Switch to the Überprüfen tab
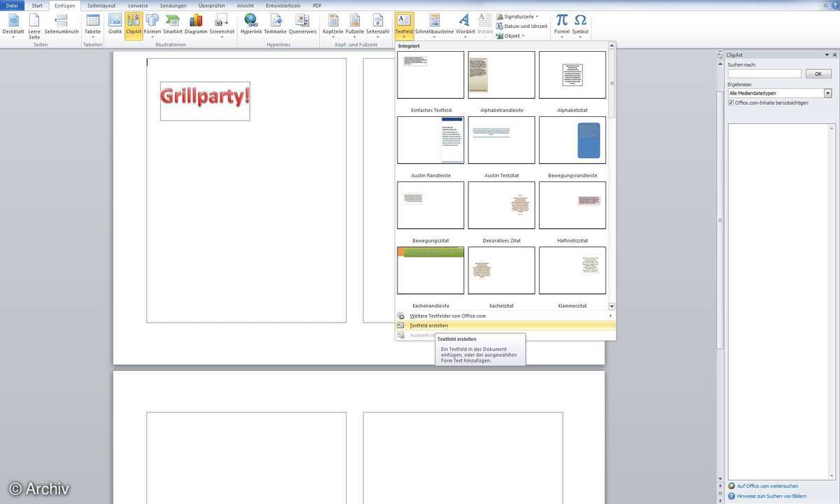This screenshot has height=504, width=840. [211, 6]
